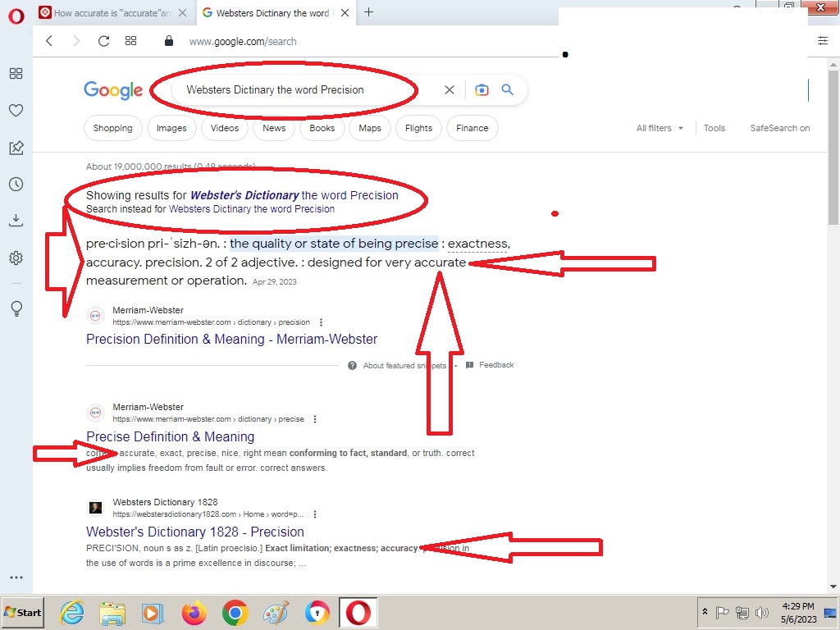Open the SafeSearch on setting

780,128
